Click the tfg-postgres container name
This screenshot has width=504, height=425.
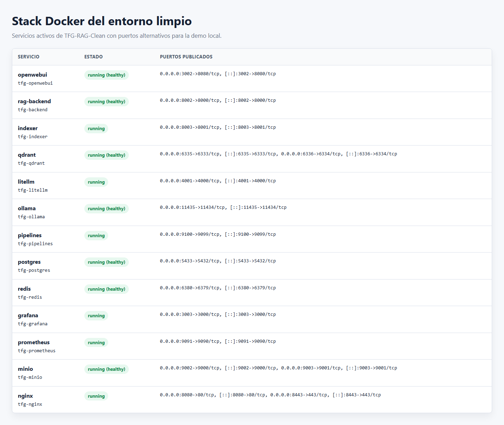34,270
